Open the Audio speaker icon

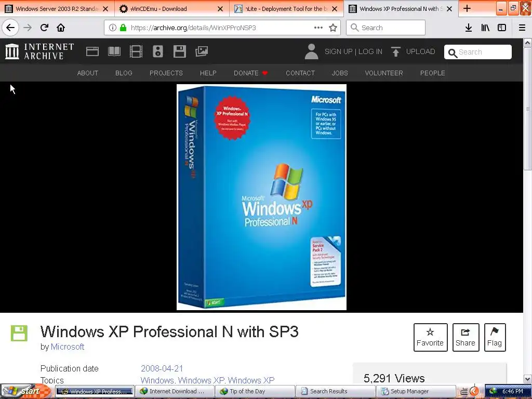pyautogui.click(x=158, y=51)
